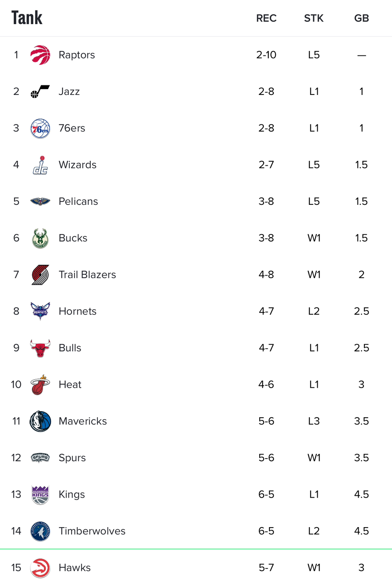Image resolution: width=392 pixels, height=583 pixels.
Task: Click the Timberwolves logo icon
Action: pos(40,531)
